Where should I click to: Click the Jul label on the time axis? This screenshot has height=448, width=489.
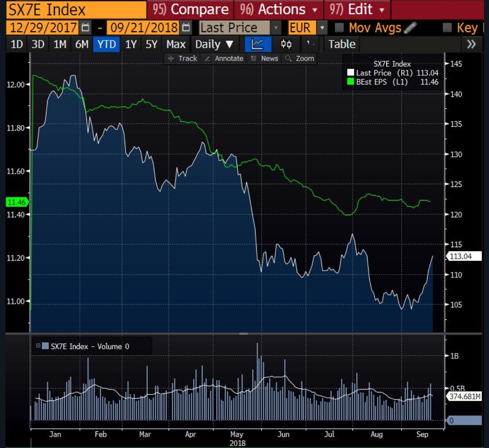point(329,434)
